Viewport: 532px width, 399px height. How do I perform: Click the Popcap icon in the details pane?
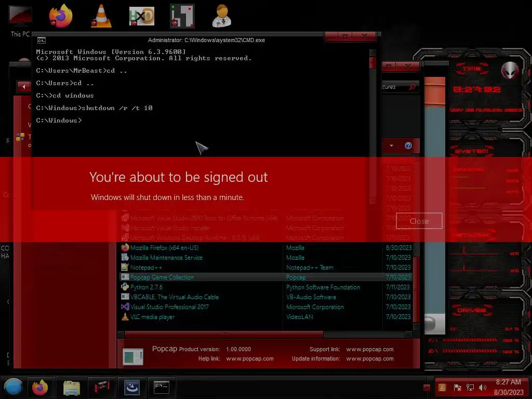pos(132,356)
